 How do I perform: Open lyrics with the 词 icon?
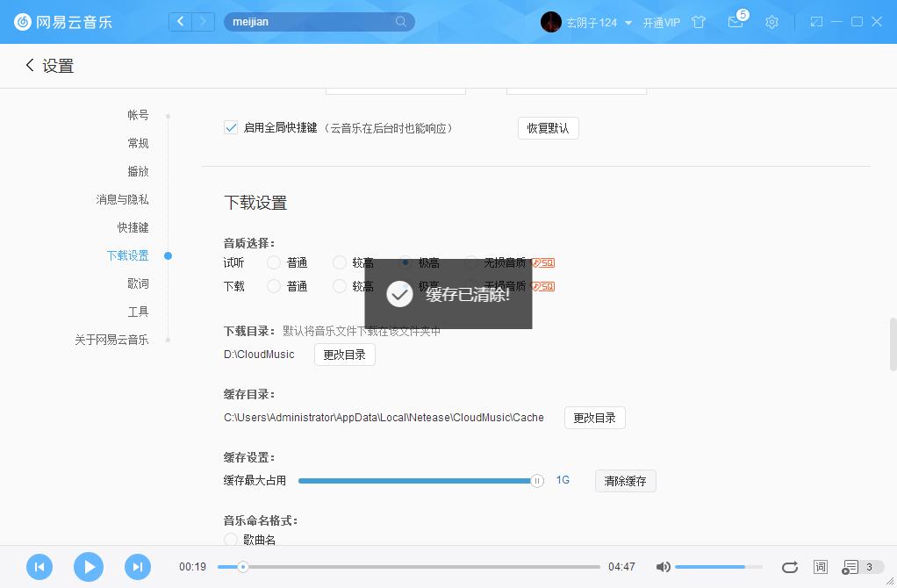coord(820,567)
